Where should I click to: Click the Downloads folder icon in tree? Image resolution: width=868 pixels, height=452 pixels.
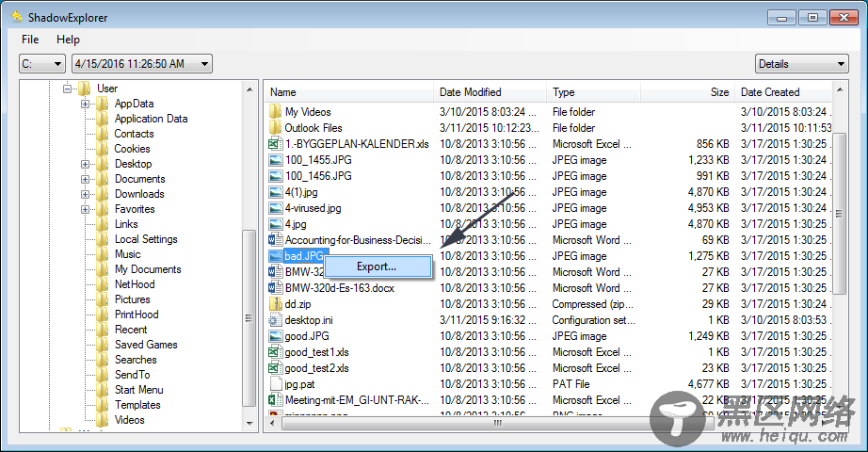[103, 194]
